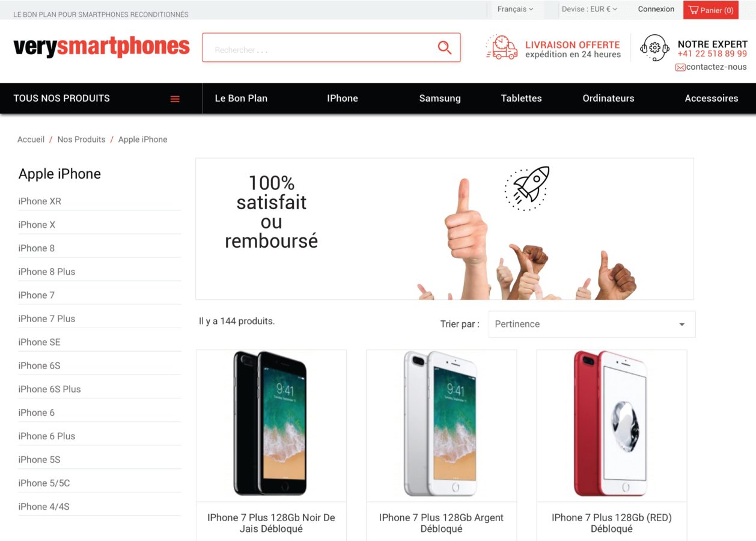Image resolution: width=756 pixels, height=541 pixels.
Task: Expand the Français language dropdown
Action: (x=515, y=10)
